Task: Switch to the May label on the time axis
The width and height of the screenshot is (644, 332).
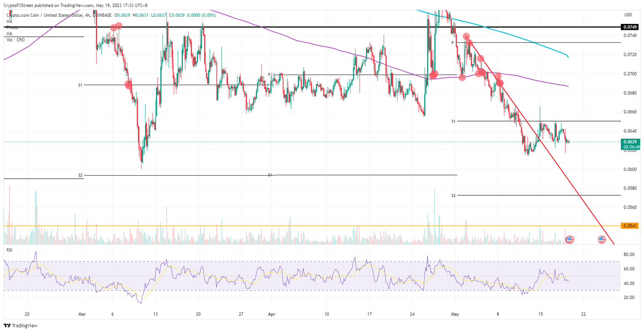Action: tap(455, 314)
